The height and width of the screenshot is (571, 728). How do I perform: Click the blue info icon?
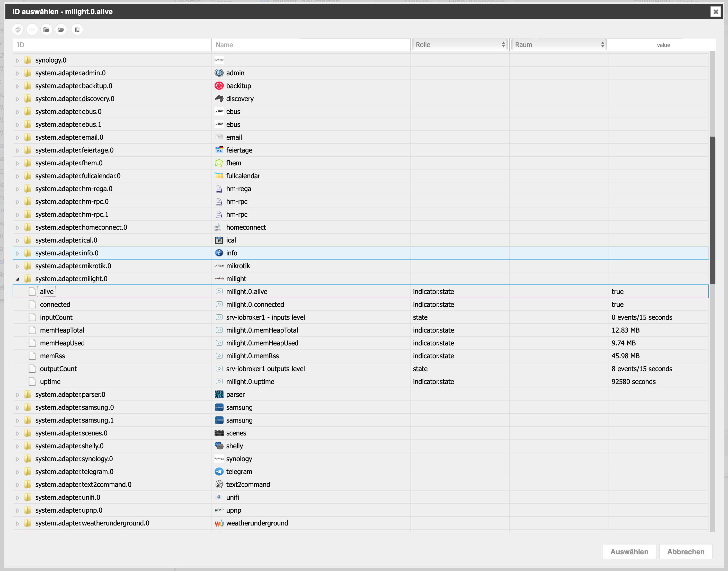(219, 253)
